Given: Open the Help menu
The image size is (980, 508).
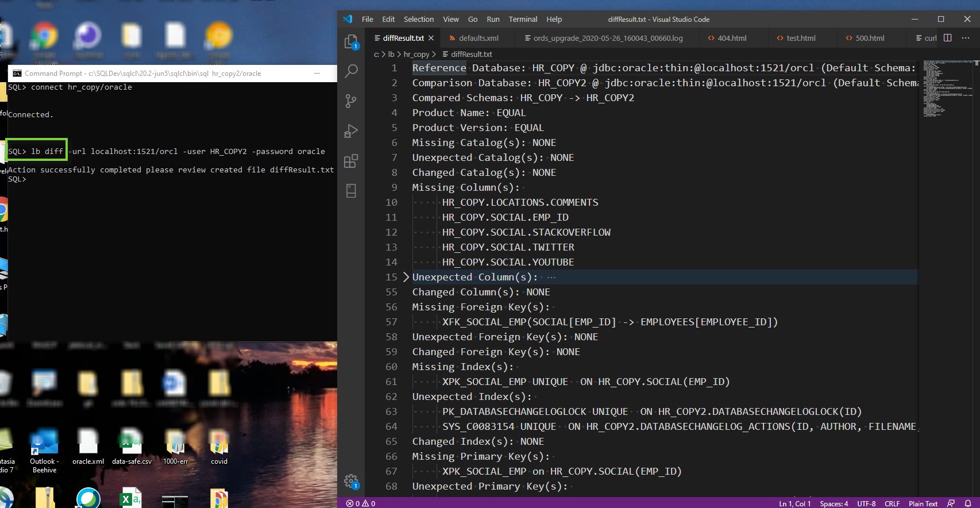Looking at the screenshot, I should [x=554, y=19].
